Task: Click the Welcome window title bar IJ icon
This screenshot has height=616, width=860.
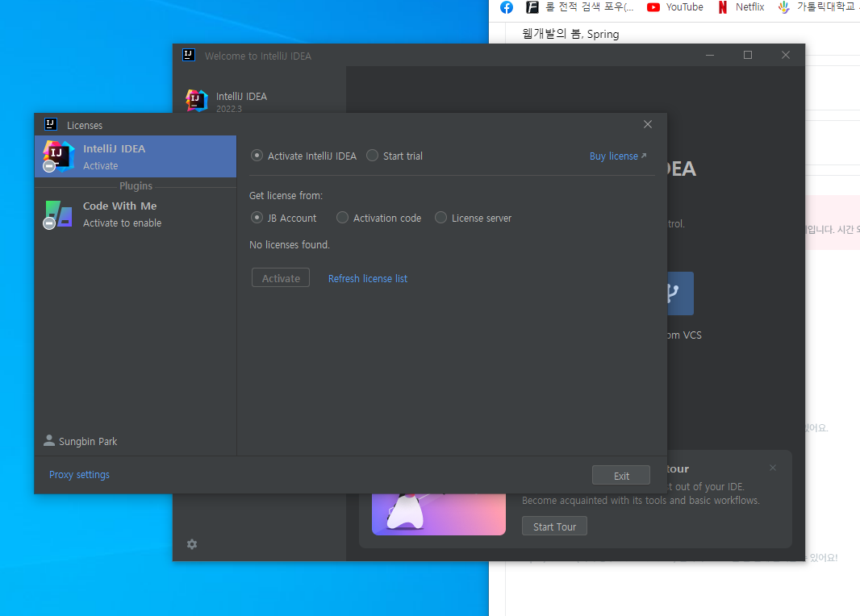Action: pos(189,55)
